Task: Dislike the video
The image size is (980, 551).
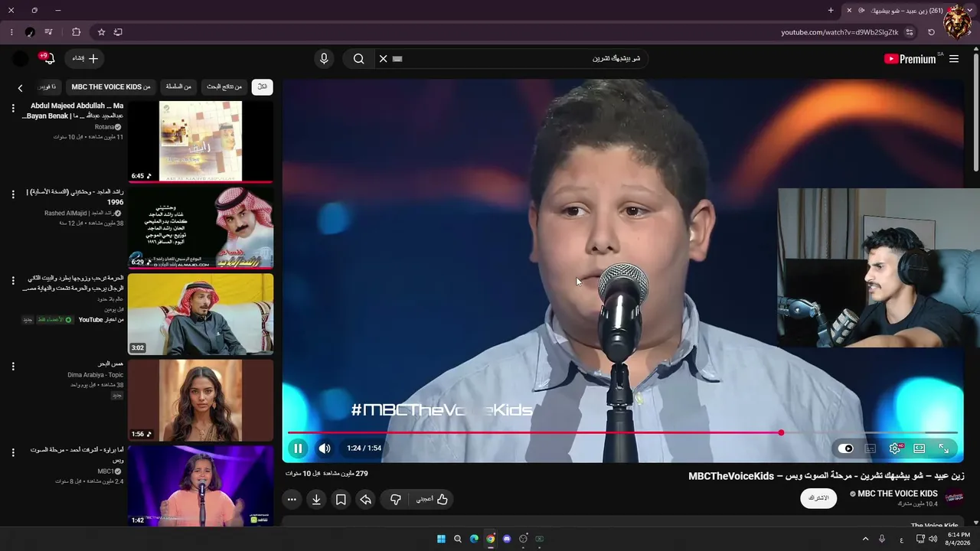Action: tap(395, 499)
